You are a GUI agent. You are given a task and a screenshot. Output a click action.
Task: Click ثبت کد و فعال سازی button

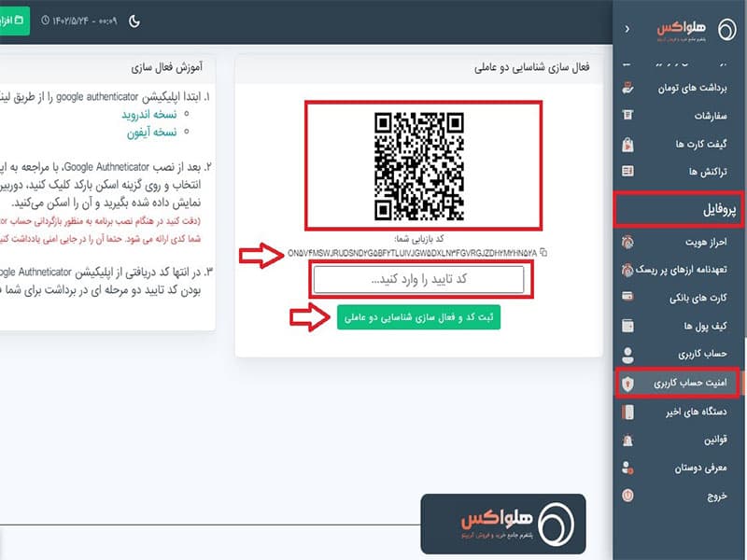(x=418, y=317)
